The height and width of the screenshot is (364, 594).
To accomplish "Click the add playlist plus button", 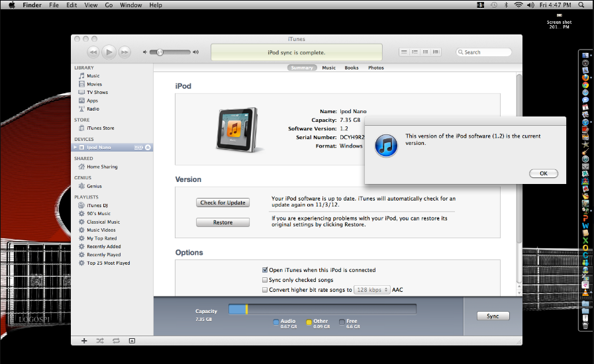I will [x=84, y=341].
